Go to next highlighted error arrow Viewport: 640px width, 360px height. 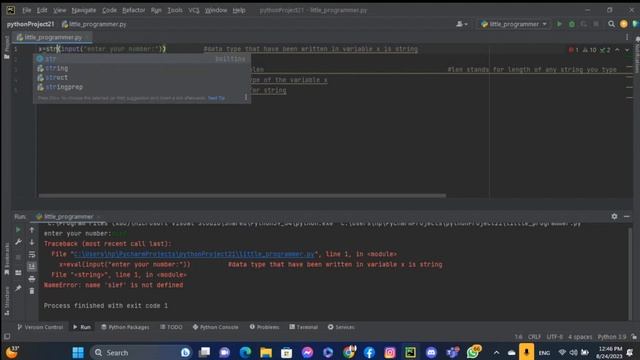coord(627,50)
